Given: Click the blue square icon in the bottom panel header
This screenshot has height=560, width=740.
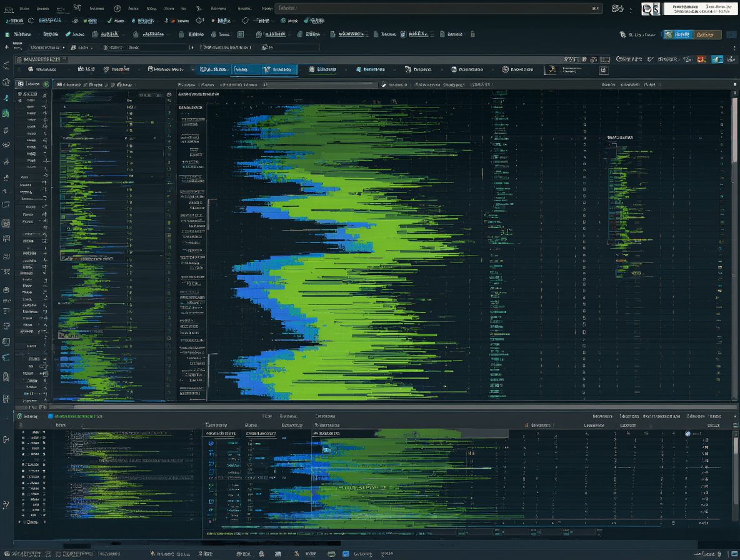Looking at the screenshot, I should point(51,416).
